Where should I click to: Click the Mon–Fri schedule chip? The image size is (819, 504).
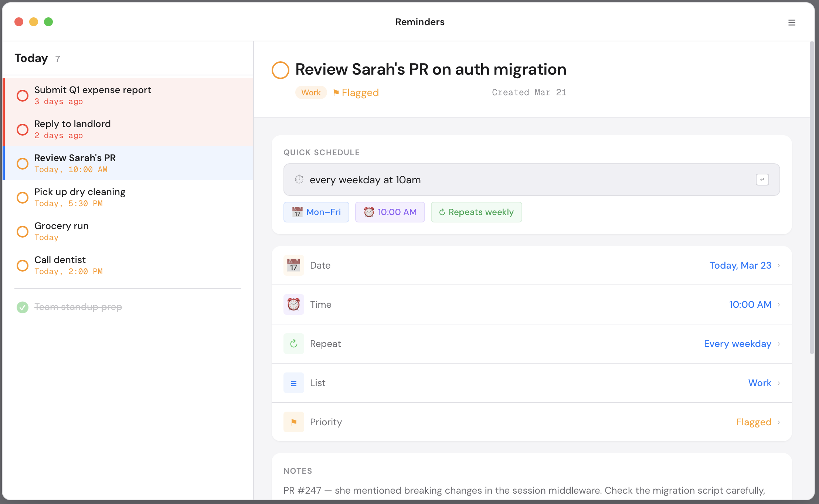click(x=316, y=212)
